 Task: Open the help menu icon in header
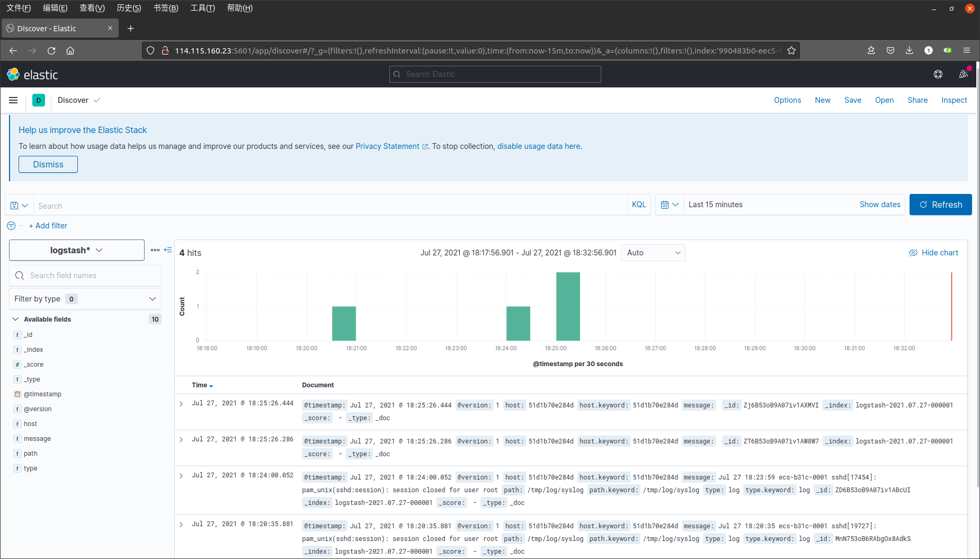[938, 74]
